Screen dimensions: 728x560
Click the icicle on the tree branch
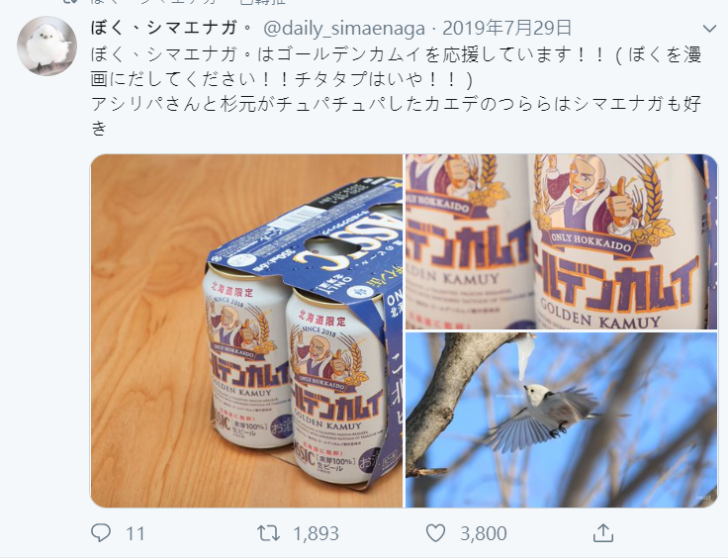tap(525, 357)
